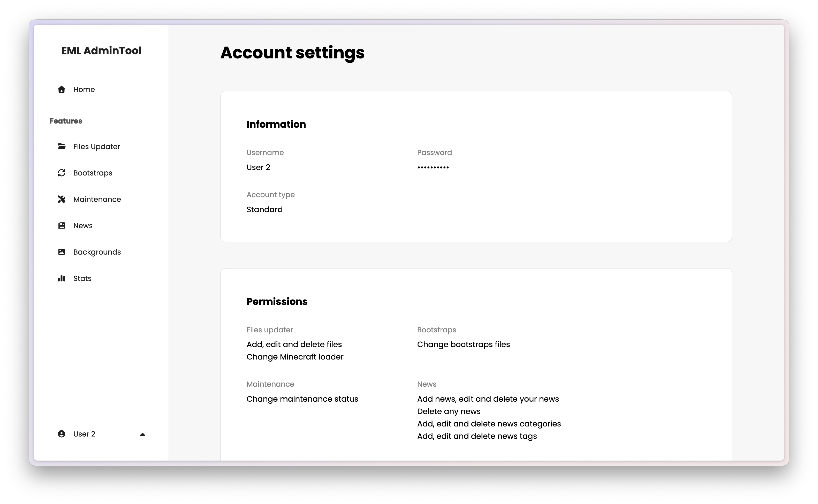Select Home in the navigation sidebar

[x=84, y=89]
